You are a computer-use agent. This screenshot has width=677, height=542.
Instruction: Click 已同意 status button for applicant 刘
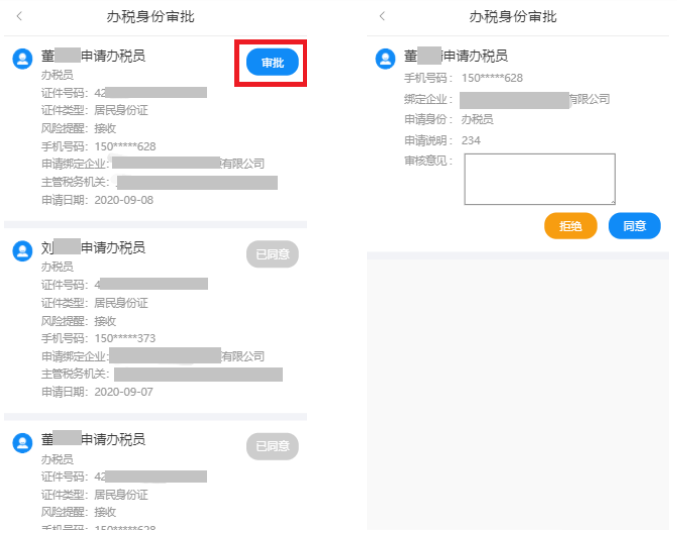(x=272, y=254)
